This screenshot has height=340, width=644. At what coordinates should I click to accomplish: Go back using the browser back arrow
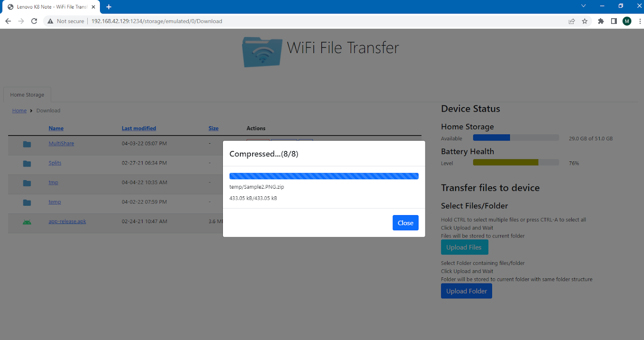[x=8, y=21]
